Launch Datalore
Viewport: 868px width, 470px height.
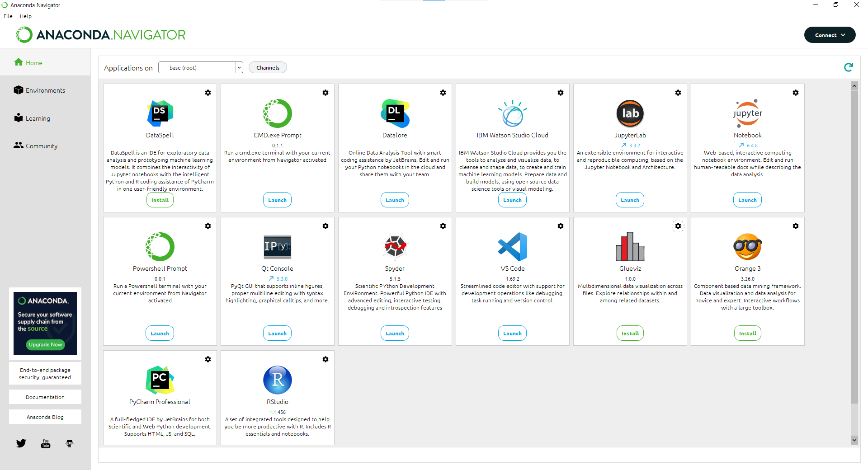(x=395, y=200)
